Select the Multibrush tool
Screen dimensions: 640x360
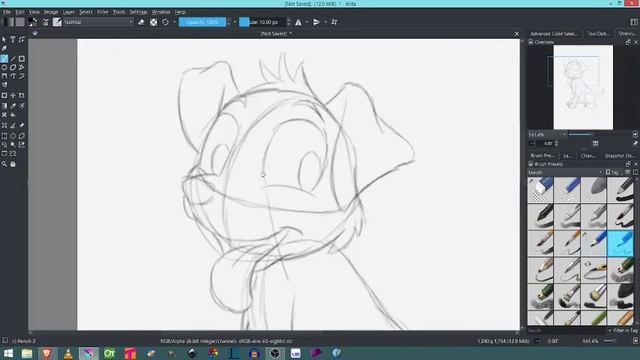tap(4, 85)
